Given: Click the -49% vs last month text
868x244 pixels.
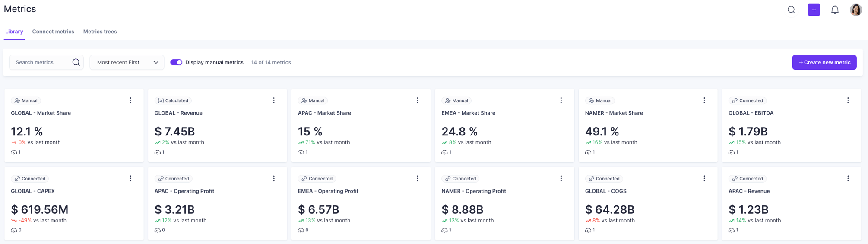Looking at the screenshot, I should click(x=39, y=220).
